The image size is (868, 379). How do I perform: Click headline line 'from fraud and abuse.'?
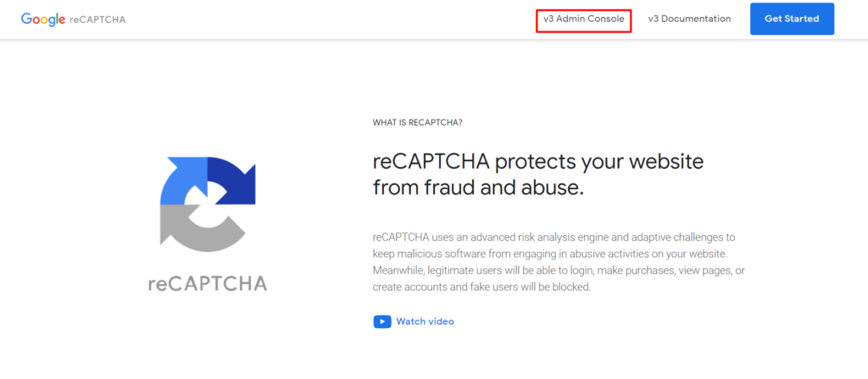coord(478,188)
